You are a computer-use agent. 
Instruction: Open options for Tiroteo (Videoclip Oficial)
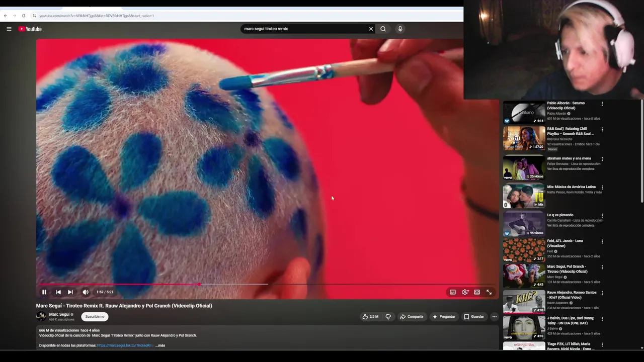(x=602, y=267)
